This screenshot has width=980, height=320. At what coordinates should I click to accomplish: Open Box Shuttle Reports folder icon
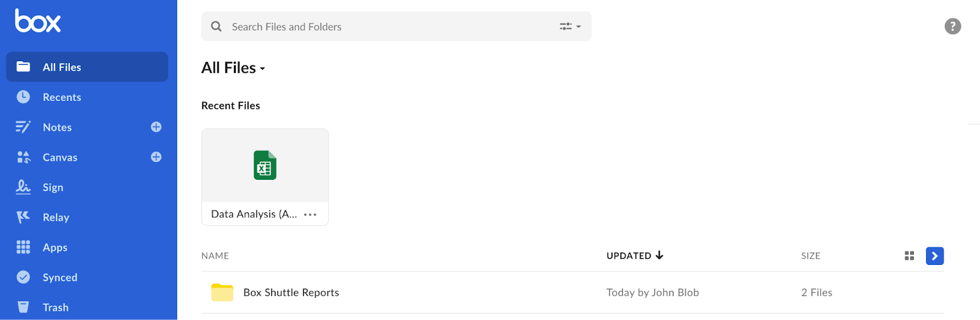pyautogui.click(x=222, y=292)
